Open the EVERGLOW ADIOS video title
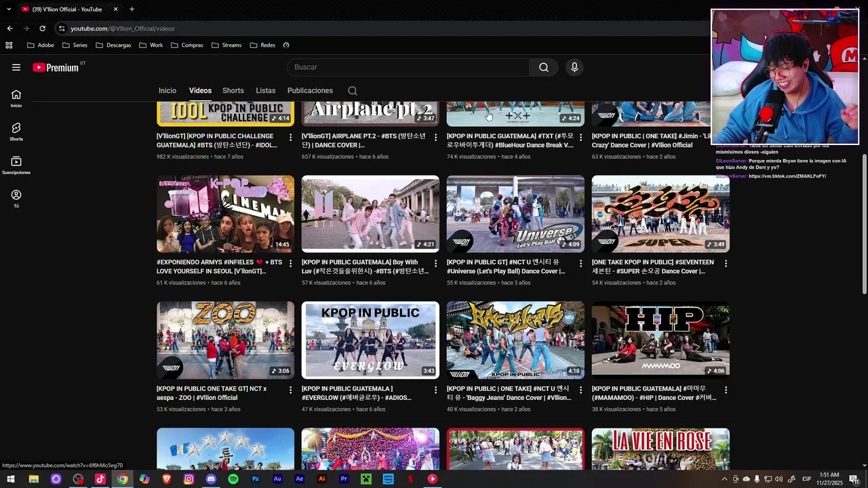The image size is (868, 488). (357, 393)
